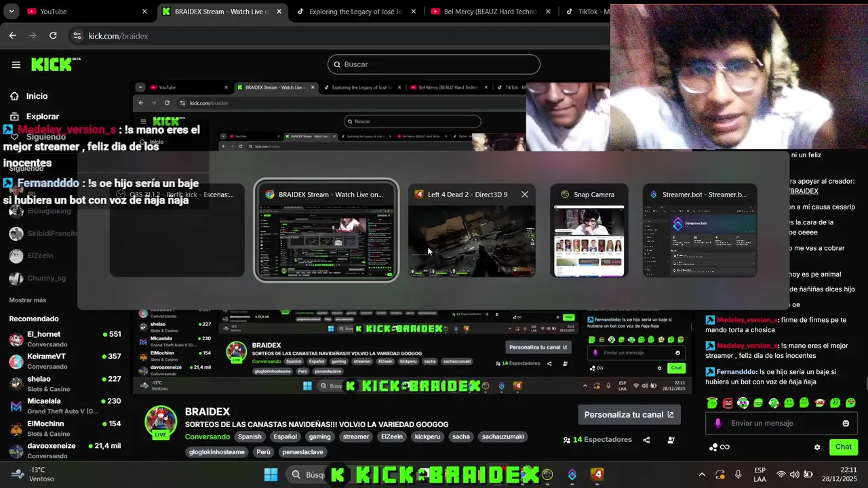Click the large Personaliza tu canal button

[x=629, y=415]
